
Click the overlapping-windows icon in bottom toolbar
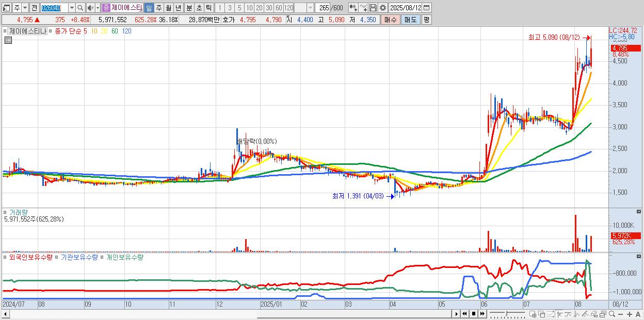pyautogui.click(x=541, y=314)
